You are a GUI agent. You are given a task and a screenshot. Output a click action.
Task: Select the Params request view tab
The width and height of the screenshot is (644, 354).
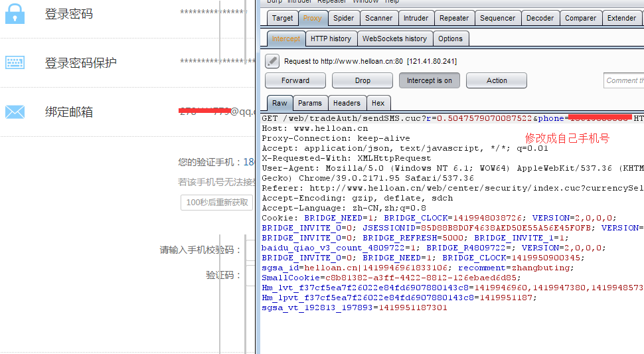pos(309,103)
